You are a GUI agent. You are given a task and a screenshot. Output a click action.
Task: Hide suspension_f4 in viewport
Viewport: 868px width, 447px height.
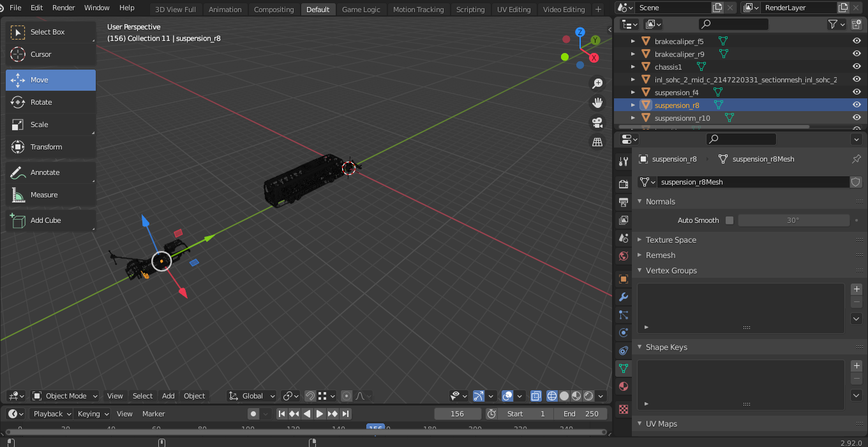857,92
